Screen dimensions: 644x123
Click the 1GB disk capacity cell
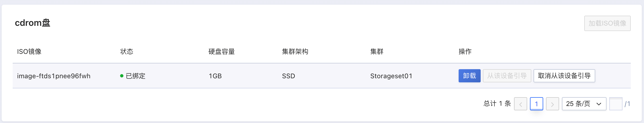click(x=215, y=76)
